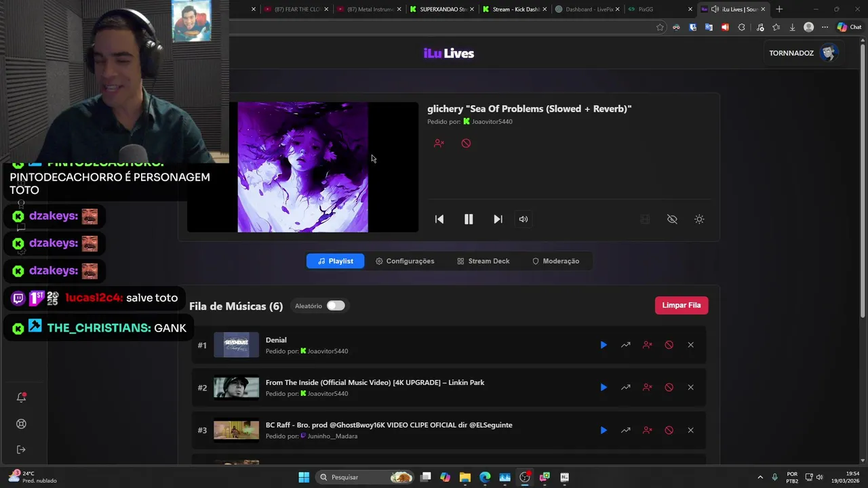Open the TORNNADOZ profile menu

(804, 53)
